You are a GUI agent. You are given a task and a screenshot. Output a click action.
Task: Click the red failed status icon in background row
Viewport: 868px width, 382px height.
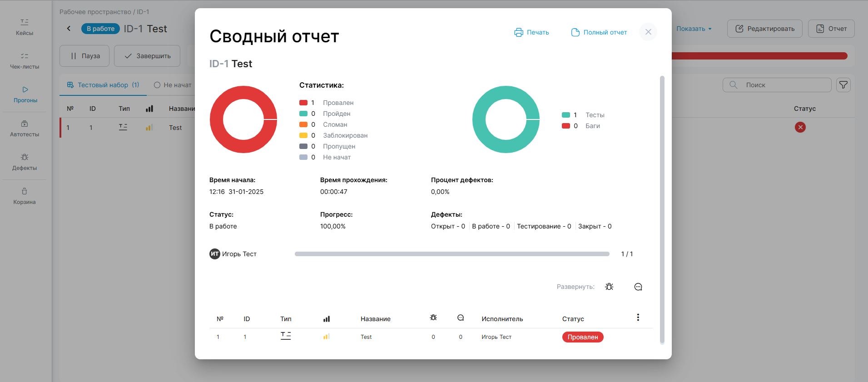coord(800,127)
